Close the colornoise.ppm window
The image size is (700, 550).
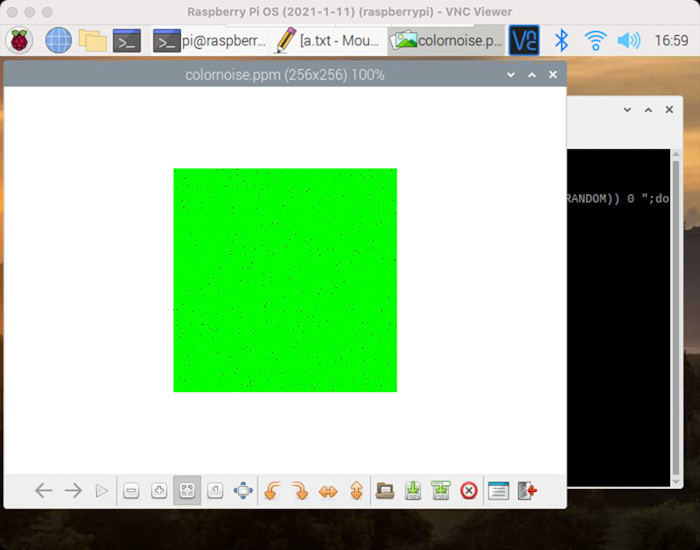click(553, 75)
